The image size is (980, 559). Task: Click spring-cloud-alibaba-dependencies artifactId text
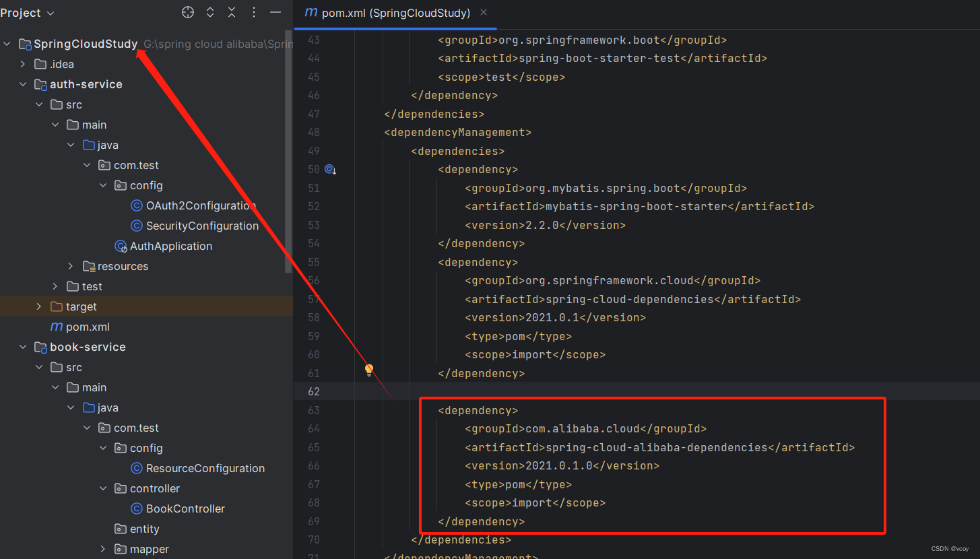pos(657,447)
